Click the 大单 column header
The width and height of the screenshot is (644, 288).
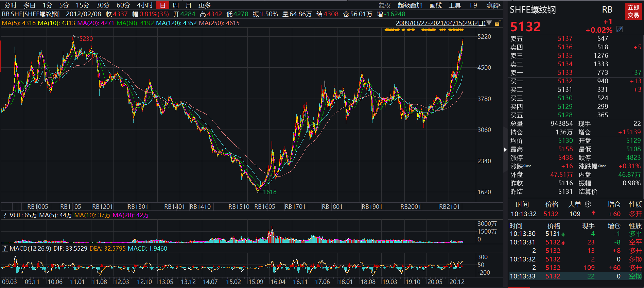(x=575, y=204)
